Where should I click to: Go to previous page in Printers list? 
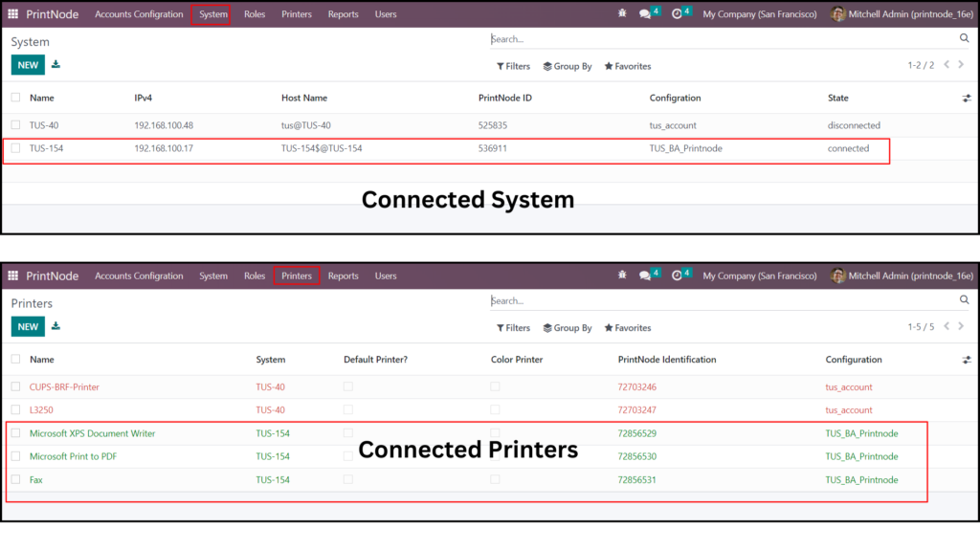[947, 326]
